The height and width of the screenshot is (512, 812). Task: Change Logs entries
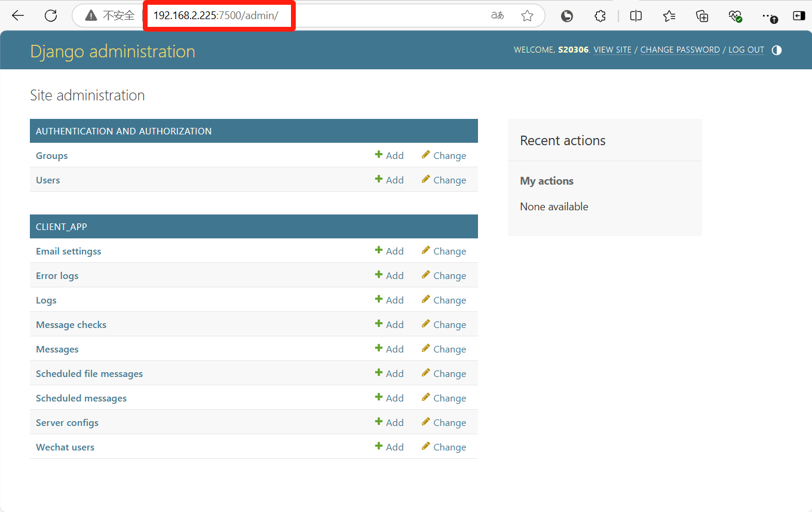(x=443, y=300)
